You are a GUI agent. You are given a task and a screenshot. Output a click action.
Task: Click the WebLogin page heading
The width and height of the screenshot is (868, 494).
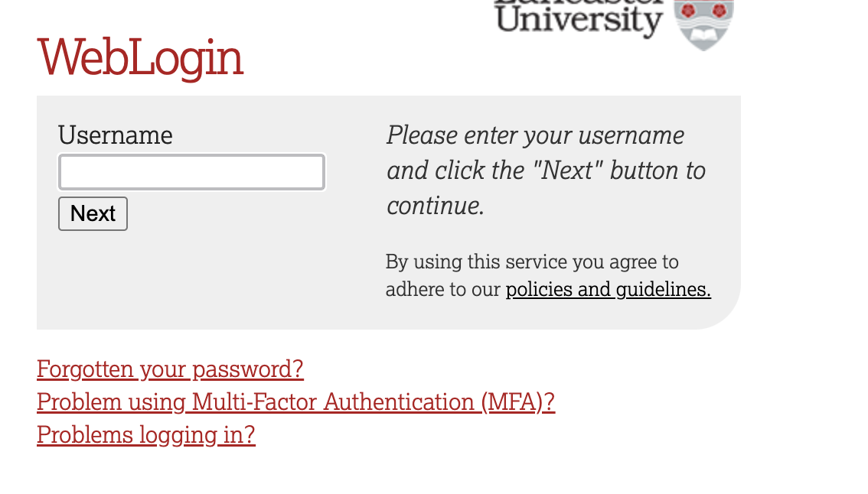coord(140,57)
